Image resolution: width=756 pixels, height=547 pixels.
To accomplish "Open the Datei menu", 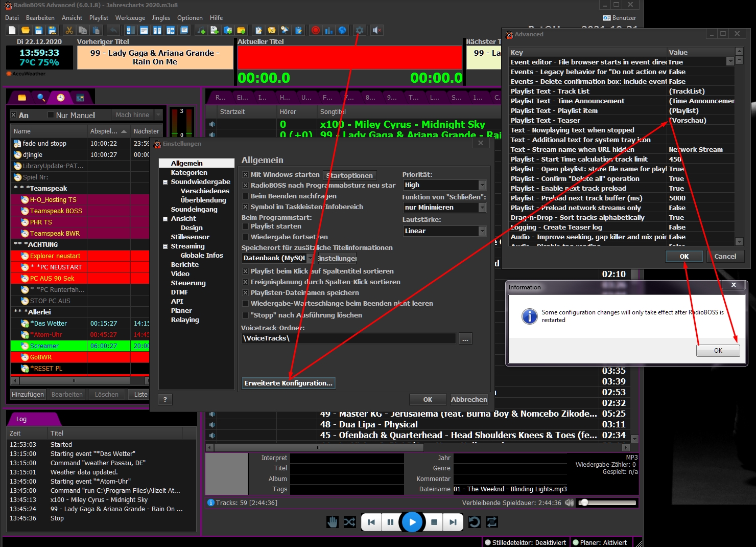I will tap(12, 18).
